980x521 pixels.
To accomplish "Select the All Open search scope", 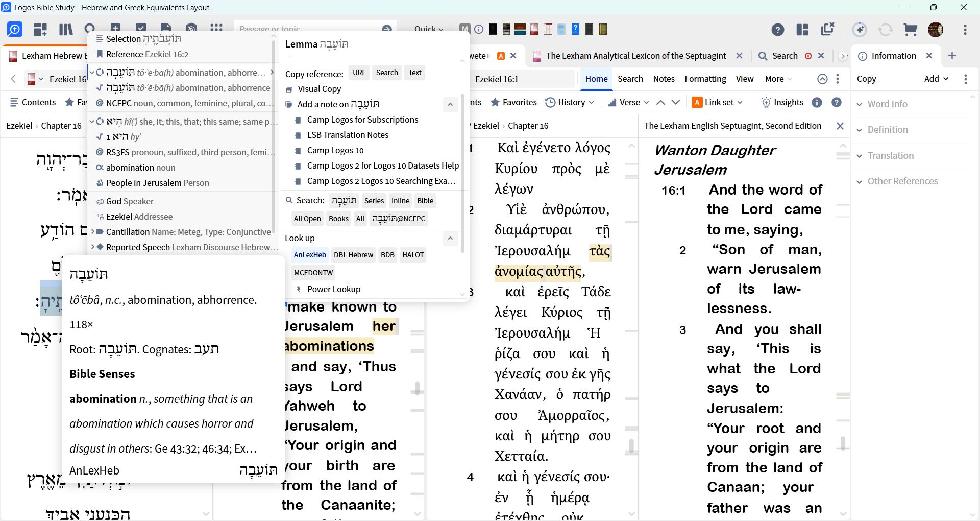I will [307, 219].
